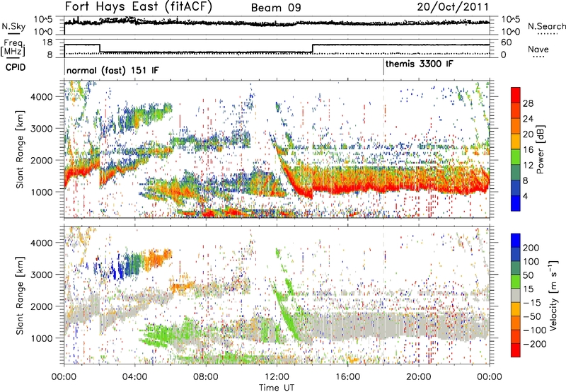The width and height of the screenshot is (566, 392).
Task: Click the 'N.Search' legend label
Action: [546, 26]
